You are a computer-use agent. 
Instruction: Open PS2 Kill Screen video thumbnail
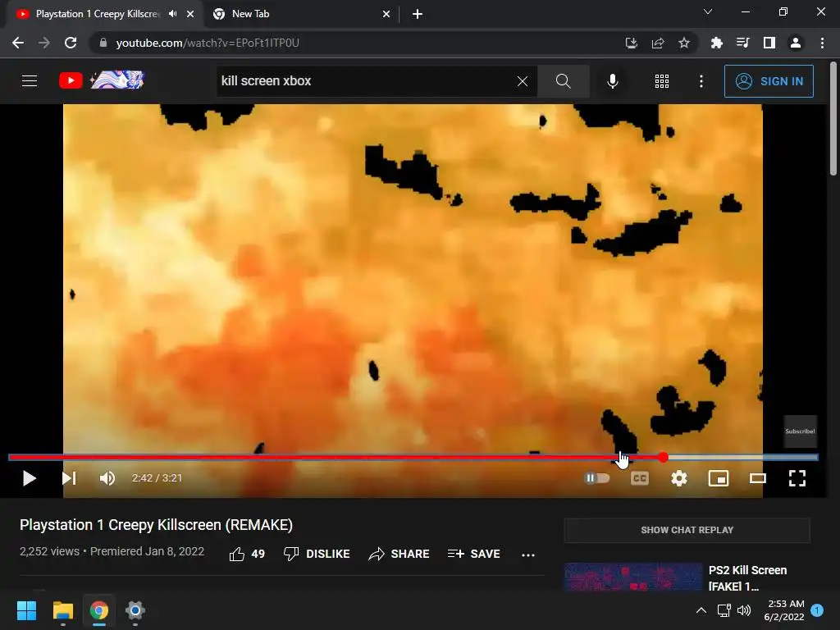click(633, 577)
